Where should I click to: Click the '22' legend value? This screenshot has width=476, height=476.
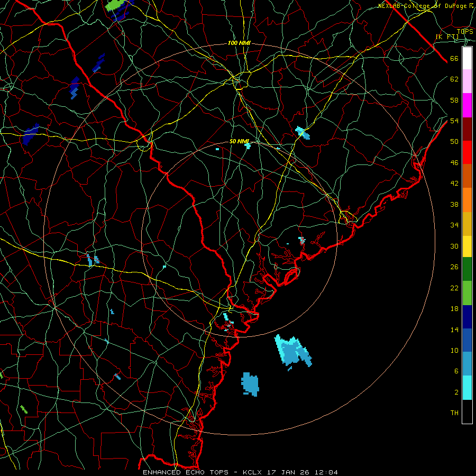tap(454, 288)
